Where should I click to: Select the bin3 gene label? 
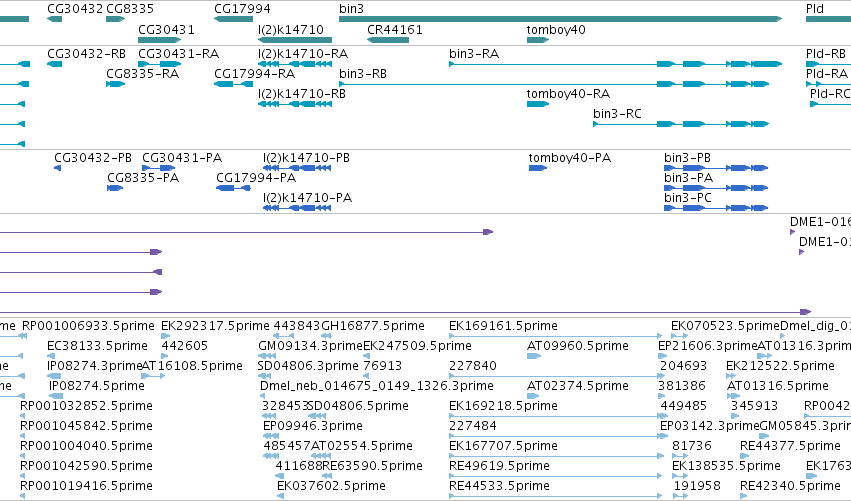click(x=351, y=9)
